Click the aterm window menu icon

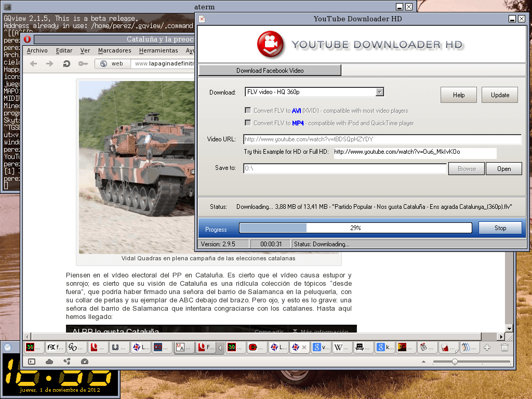7,6
